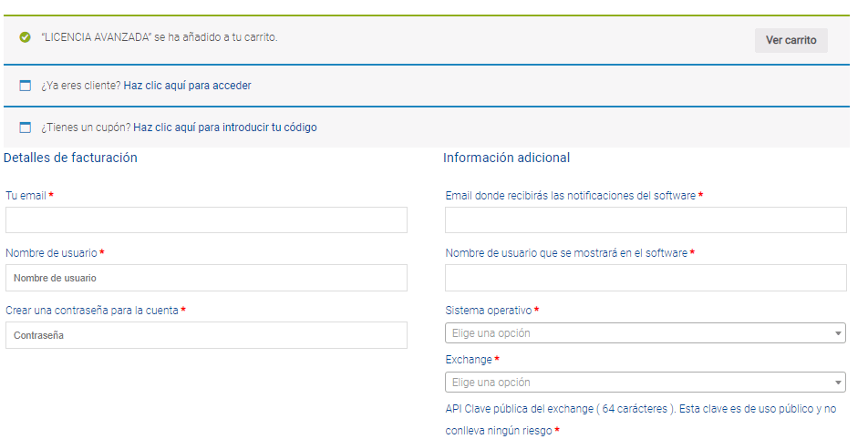Select the 'Información adicional' heading
The height and width of the screenshot is (439, 868).
tap(507, 158)
